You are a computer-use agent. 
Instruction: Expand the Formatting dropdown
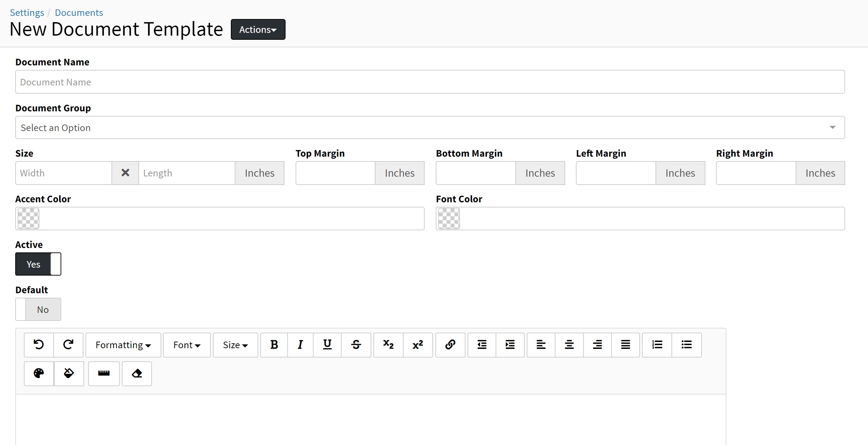click(x=123, y=345)
